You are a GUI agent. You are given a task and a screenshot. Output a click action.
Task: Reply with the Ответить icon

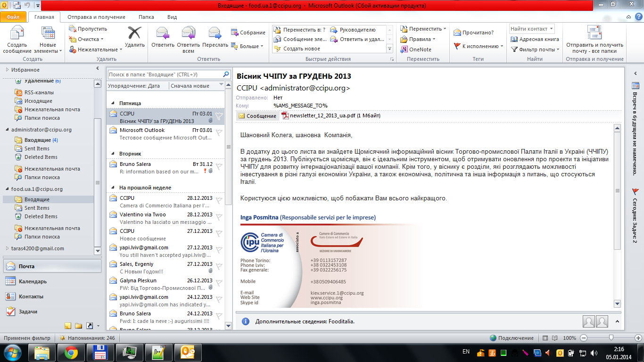163,33
